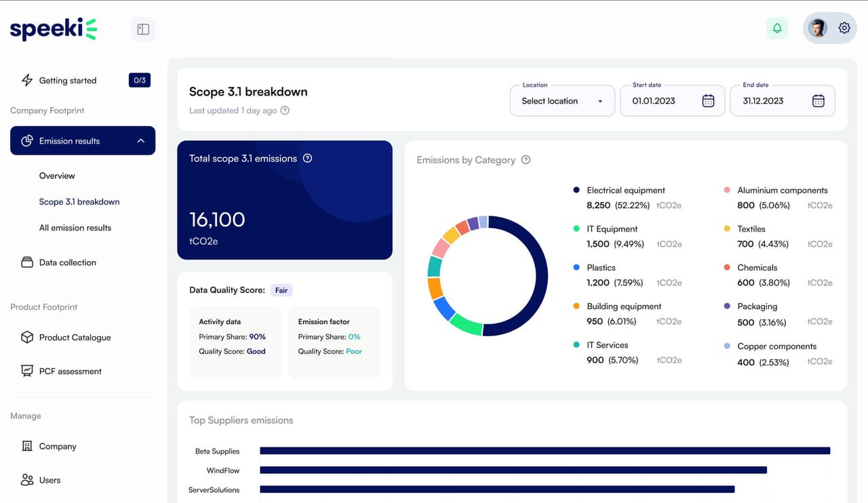The height and width of the screenshot is (503, 868).
Task: Go to the Overview subpage
Action: click(x=57, y=176)
